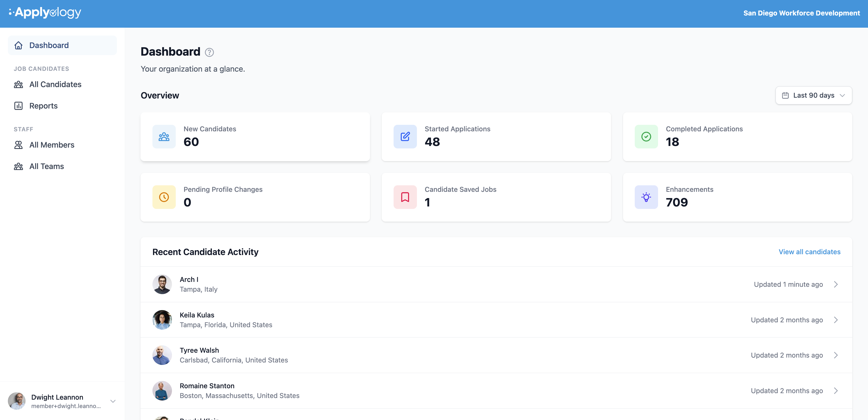Click the Completed Applications checkmark icon
The image size is (868, 420).
click(x=646, y=136)
